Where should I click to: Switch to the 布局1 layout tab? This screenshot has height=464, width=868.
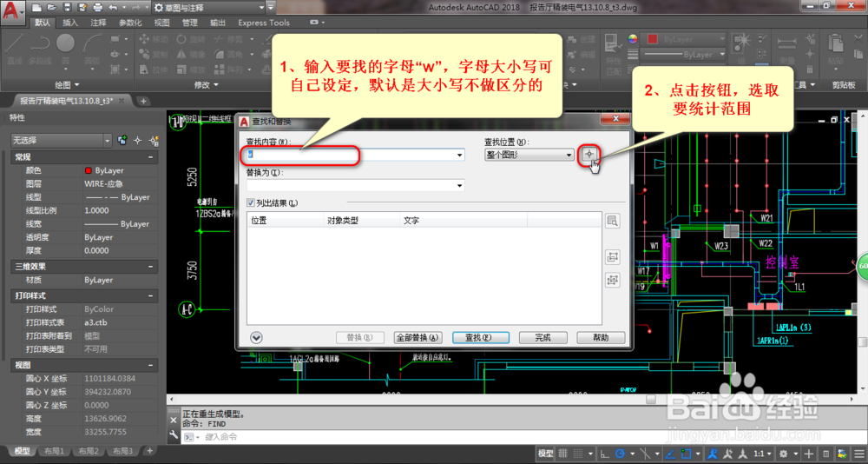tap(54, 451)
